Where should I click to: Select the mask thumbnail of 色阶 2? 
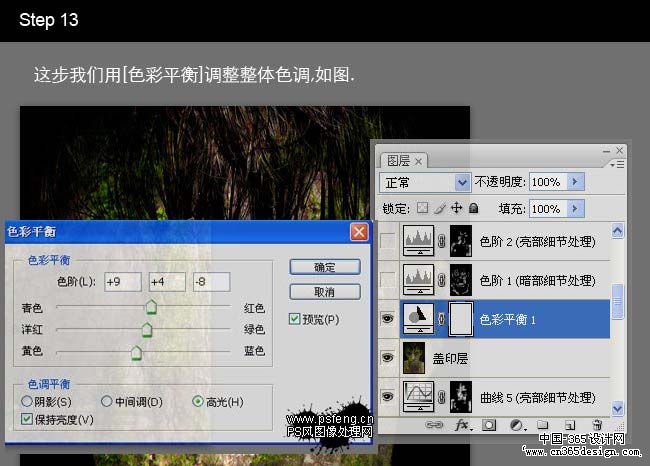pos(461,241)
